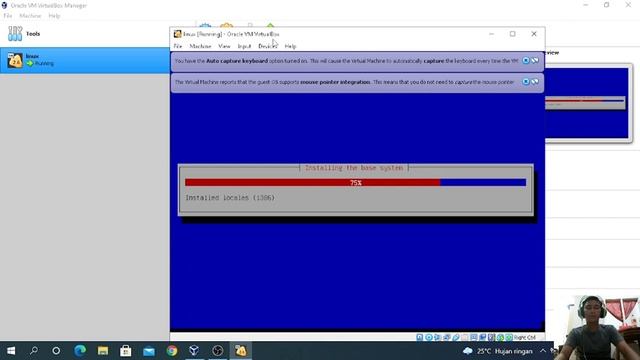
Task: Click the mouse integration indicator in VM status bar
Action: (500, 337)
